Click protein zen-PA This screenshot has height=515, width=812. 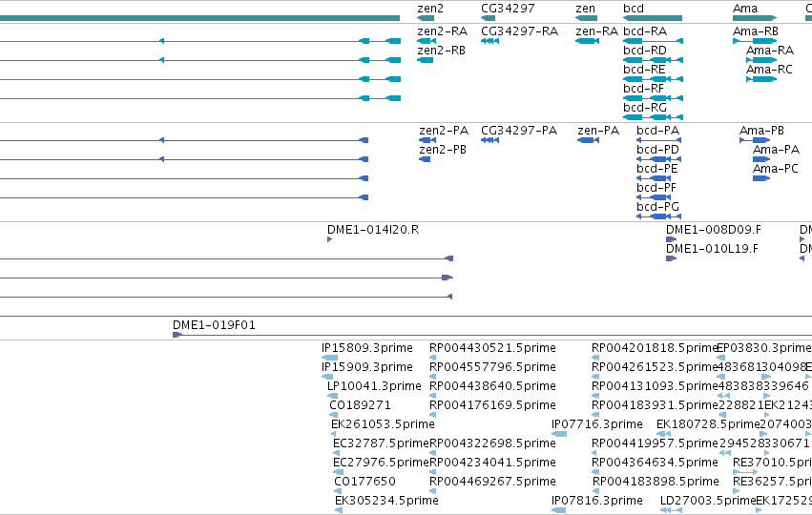click(589, 140)
